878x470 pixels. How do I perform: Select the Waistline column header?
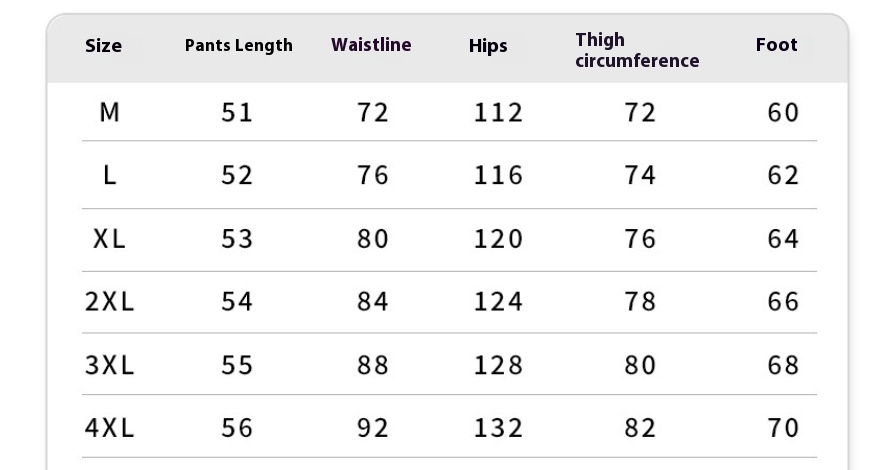(x=371, y=45)
